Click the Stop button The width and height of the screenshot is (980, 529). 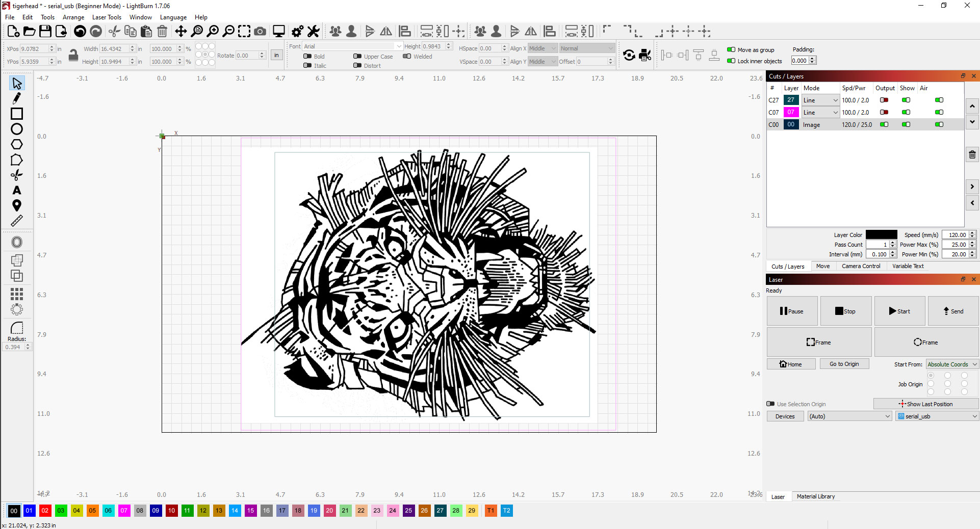[x=845, y=311]
